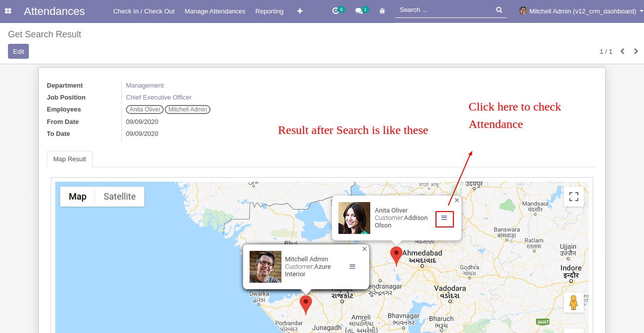Click the record pager 1 / 1
This screenshot has width=644, height=333.
click(606, 51)
